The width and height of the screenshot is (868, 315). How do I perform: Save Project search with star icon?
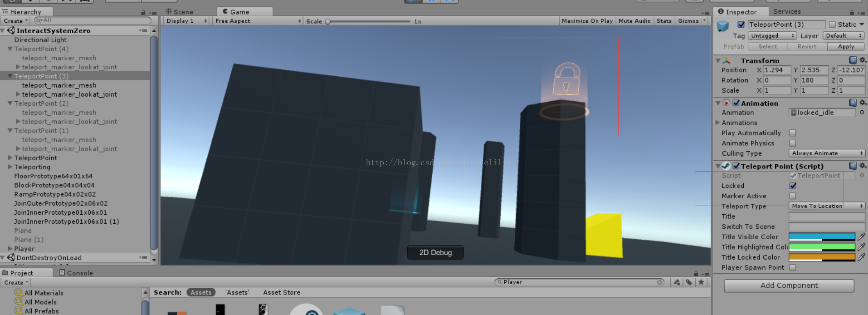point(701,282)
